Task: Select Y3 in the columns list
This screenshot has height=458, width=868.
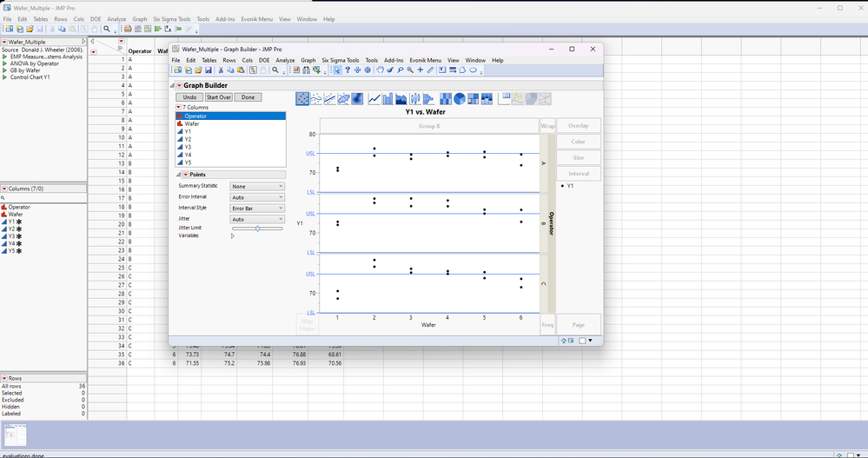Action: point(188,147)
